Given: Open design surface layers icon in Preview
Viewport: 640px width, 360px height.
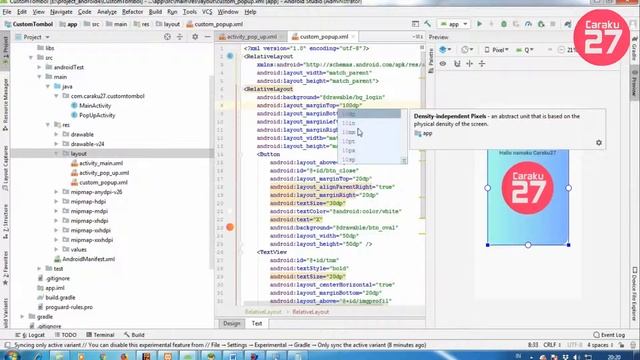Looking at the screenshot, I should 445,50.
